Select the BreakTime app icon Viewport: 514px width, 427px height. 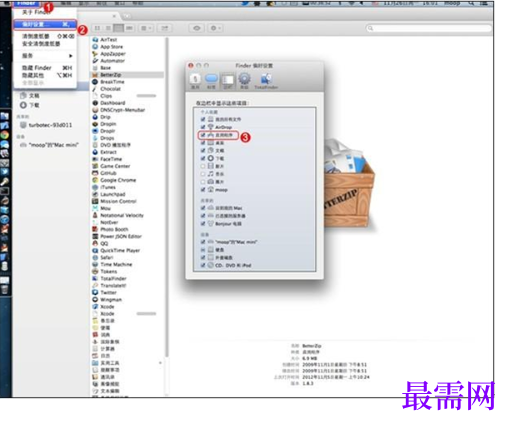click(95, 82)
